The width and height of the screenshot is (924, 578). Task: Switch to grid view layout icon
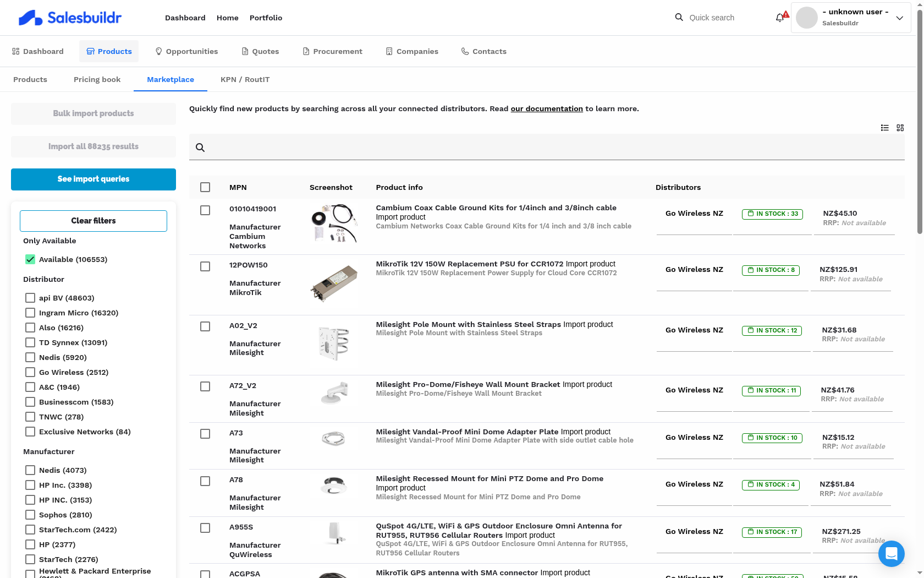(900, 128)
